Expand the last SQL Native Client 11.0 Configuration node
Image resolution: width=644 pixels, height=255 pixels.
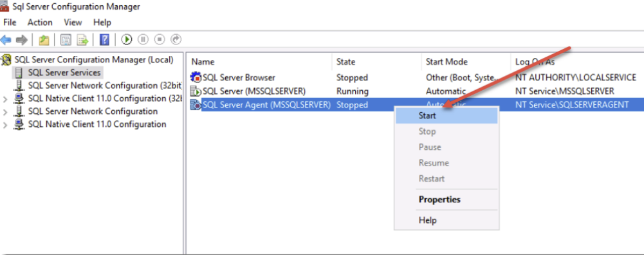5,125
